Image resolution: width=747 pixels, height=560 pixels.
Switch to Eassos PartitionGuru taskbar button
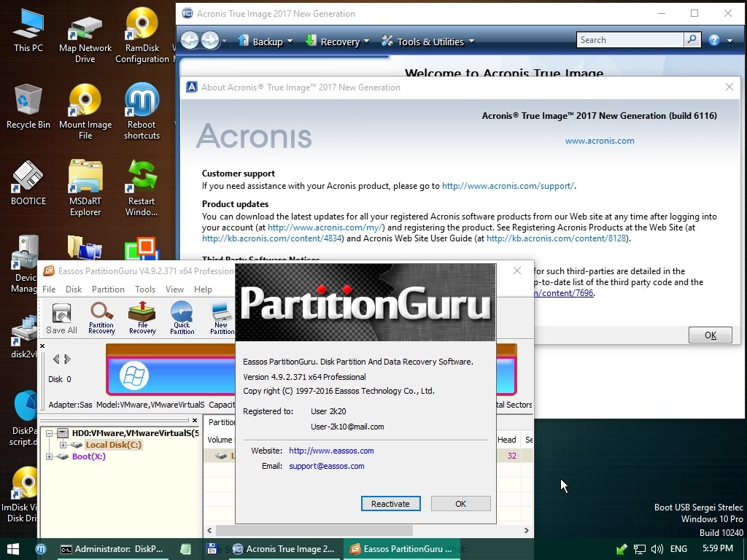tap(401, 549)
